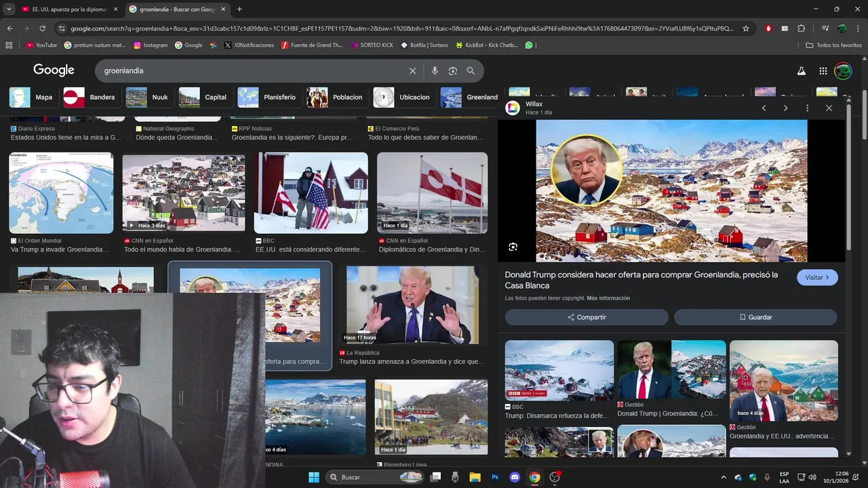Open the tab search dropdown arrow

(8, 9)
